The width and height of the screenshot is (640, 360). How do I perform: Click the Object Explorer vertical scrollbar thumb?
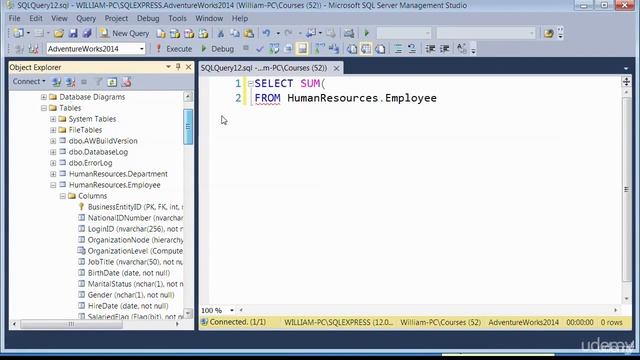(188, 127)
